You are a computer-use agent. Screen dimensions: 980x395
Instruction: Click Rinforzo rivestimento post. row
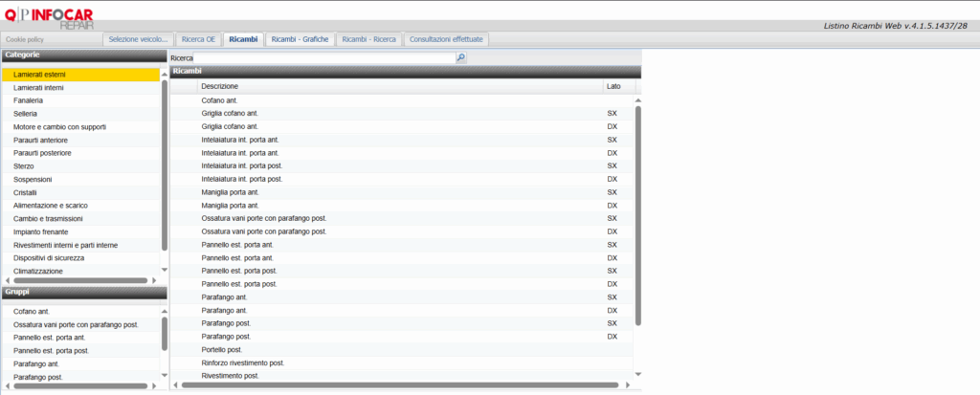[x=403, y=362]
